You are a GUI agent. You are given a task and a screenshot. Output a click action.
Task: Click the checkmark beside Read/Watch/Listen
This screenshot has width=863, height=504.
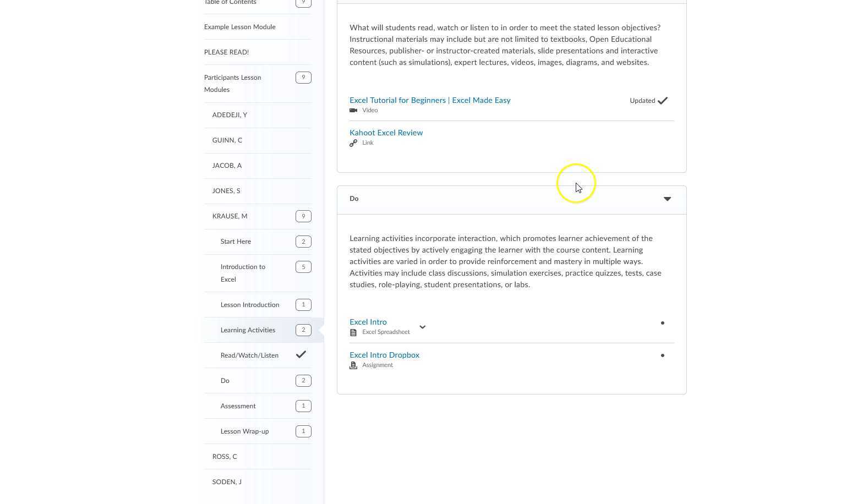301,355
